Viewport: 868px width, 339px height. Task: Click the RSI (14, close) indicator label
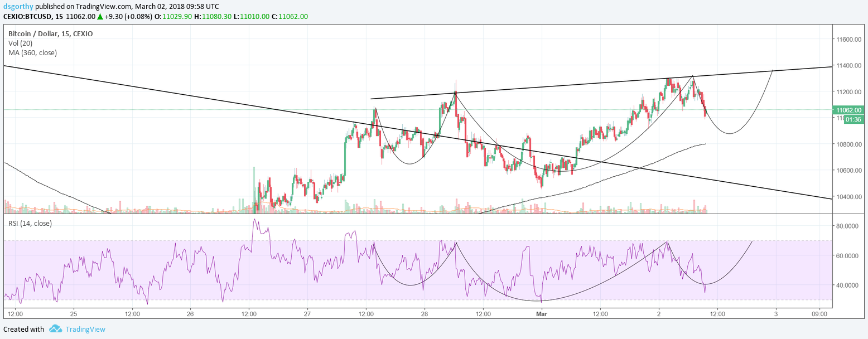point(31,223)
